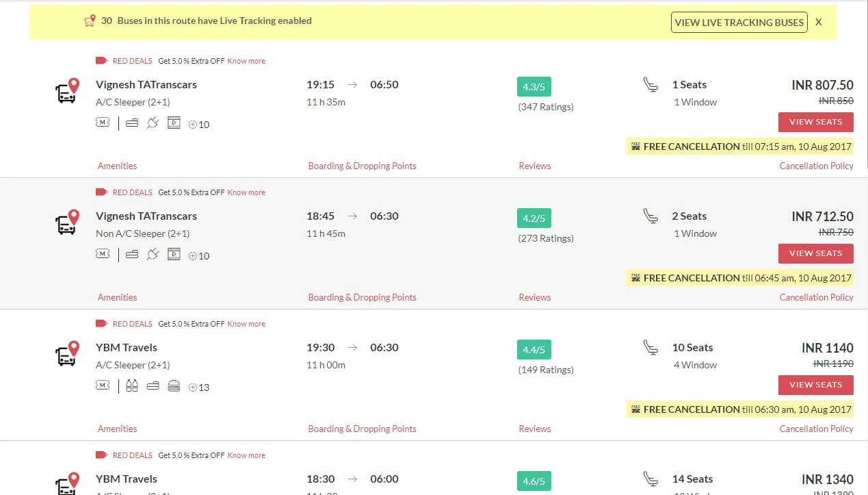Click the M-Ticket icon for A/C Vignesh TATranscars

click(x=103, y=123)
